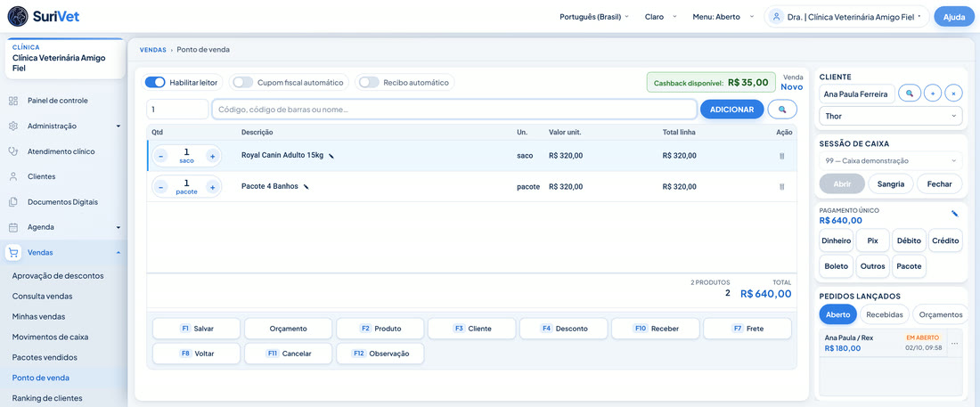Image resolution: width=980 pixels, height=407 pixels.
Task: Edit the Pagamento Único pencil icon
Action: point(954,214)
